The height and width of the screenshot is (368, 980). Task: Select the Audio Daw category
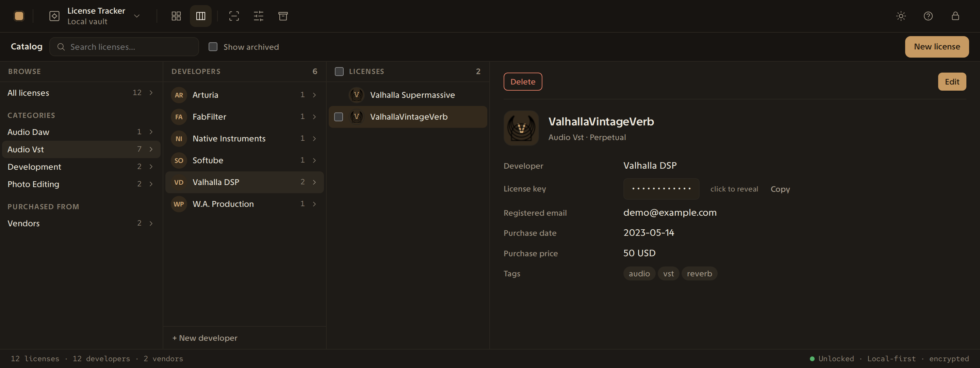tap(80, 132)
